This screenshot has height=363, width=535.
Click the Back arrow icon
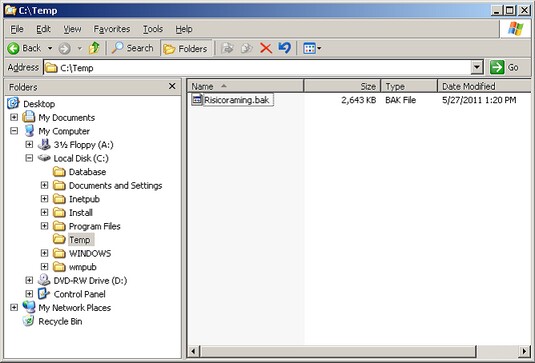[13, 48]
